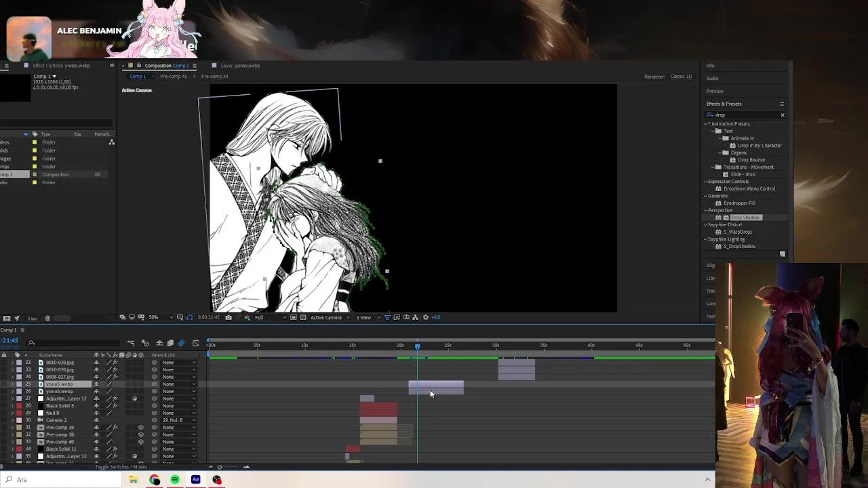Toggle Frame Blending icon in timeline header
The width and height of the screenshot is (868, 488).
click(x=170, y=343)
